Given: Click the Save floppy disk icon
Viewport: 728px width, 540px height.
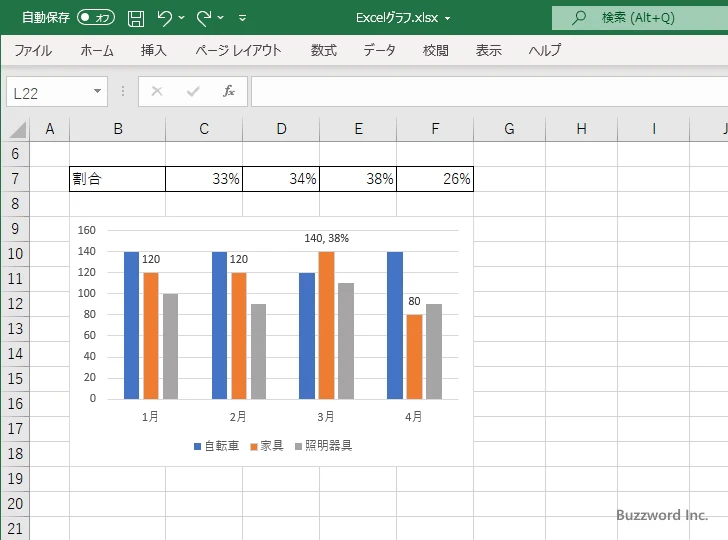Looking at the screenshot, I should coord(136,18).
